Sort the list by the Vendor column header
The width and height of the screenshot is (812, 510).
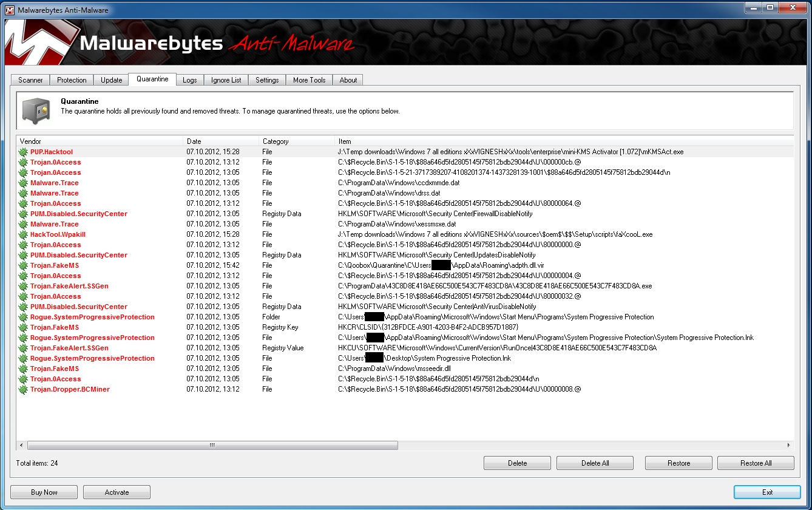click(100, 141)
